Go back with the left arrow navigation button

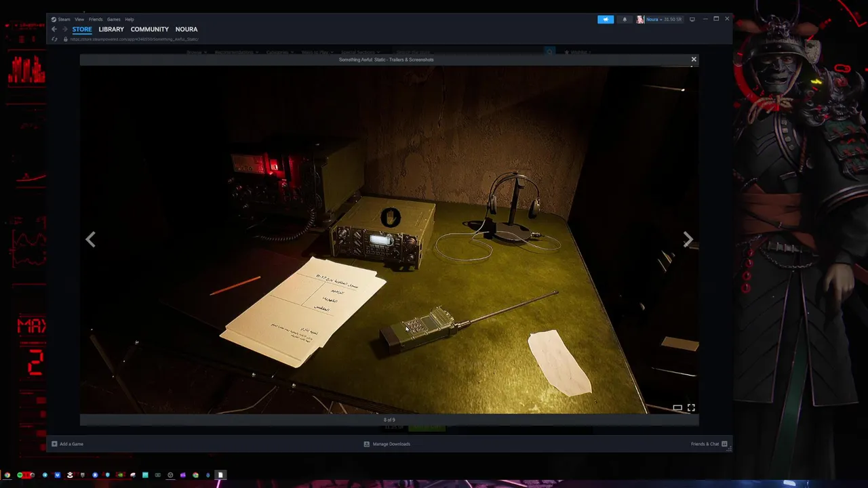[54, 29]
